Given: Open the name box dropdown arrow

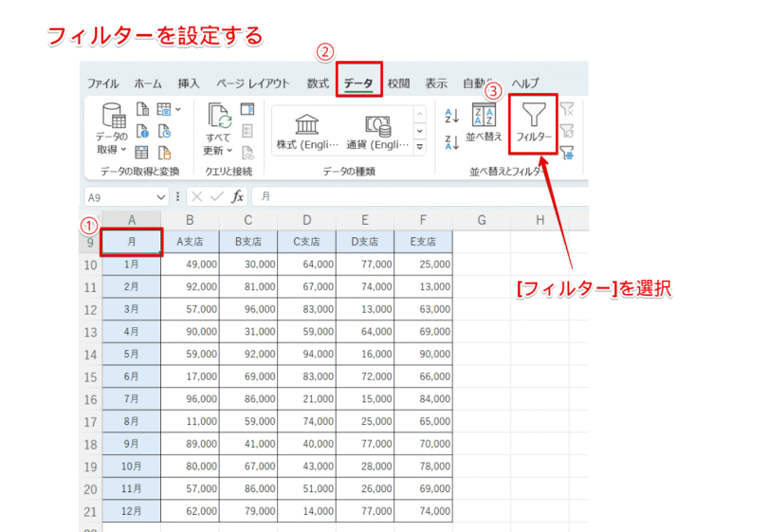Looking at the screenshot, I should coord(160,197).
